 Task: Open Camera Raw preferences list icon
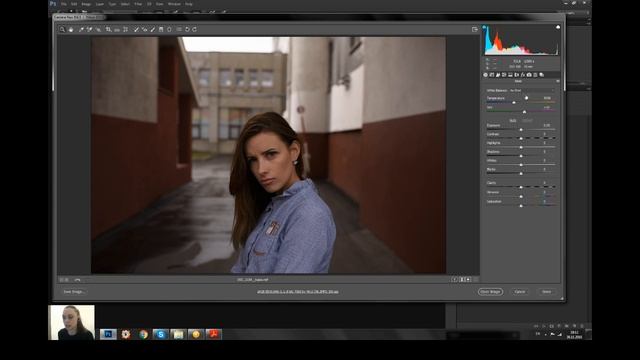coord(179,29)
